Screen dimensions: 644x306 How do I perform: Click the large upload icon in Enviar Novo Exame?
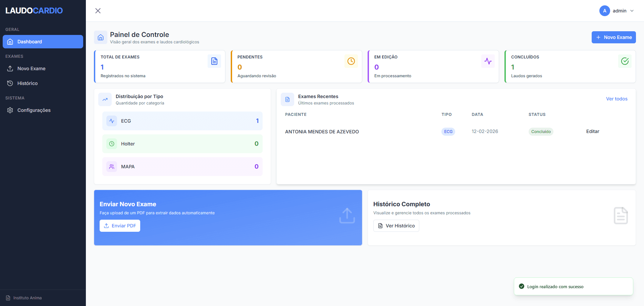(347, 216)
